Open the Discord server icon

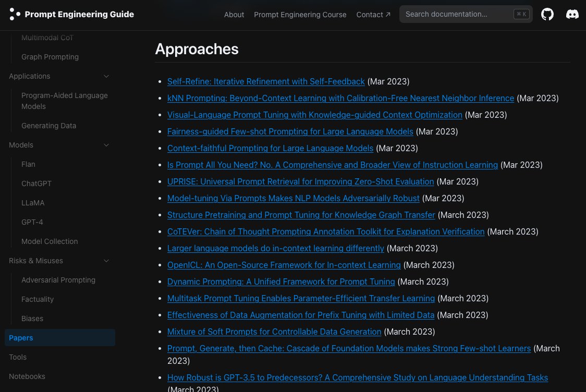click(572, 14)
